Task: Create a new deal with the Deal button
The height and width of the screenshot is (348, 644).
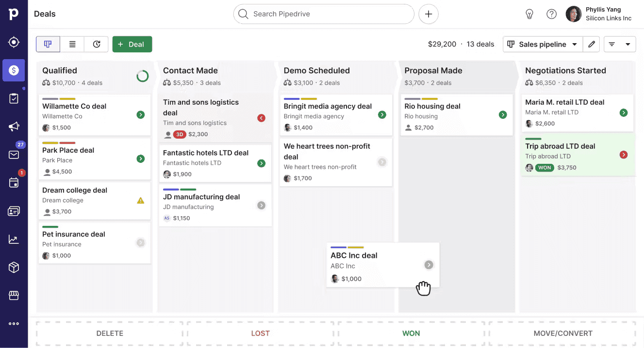Action: pyautogui.click(x=132, y=44)
